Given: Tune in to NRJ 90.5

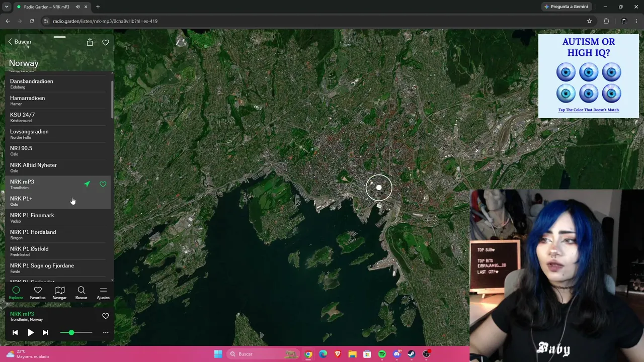Looking at the screenshot, I should (58, 151).
